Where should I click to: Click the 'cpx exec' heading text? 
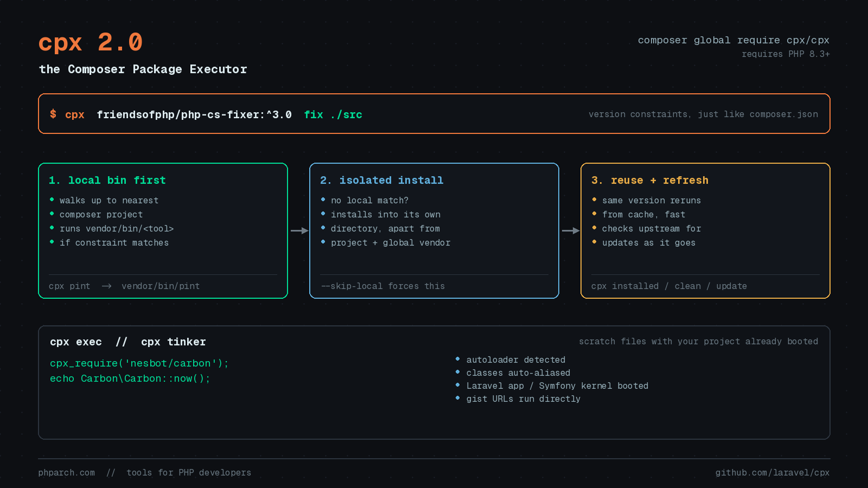point(76,342)
